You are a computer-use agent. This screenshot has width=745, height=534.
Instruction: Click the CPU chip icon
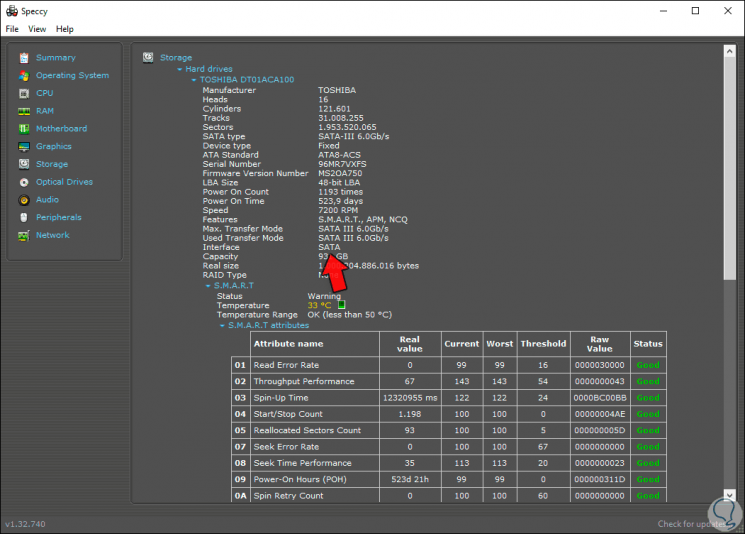tap(24, 94)
